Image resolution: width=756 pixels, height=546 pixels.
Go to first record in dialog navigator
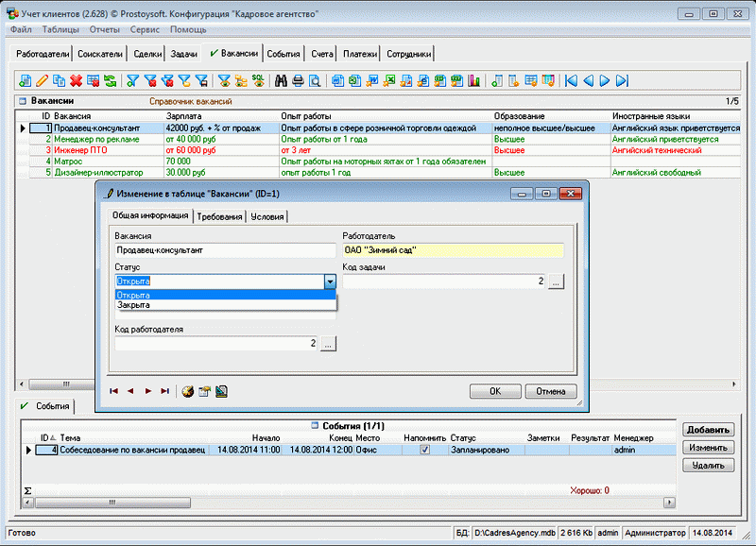coord(114,391)
